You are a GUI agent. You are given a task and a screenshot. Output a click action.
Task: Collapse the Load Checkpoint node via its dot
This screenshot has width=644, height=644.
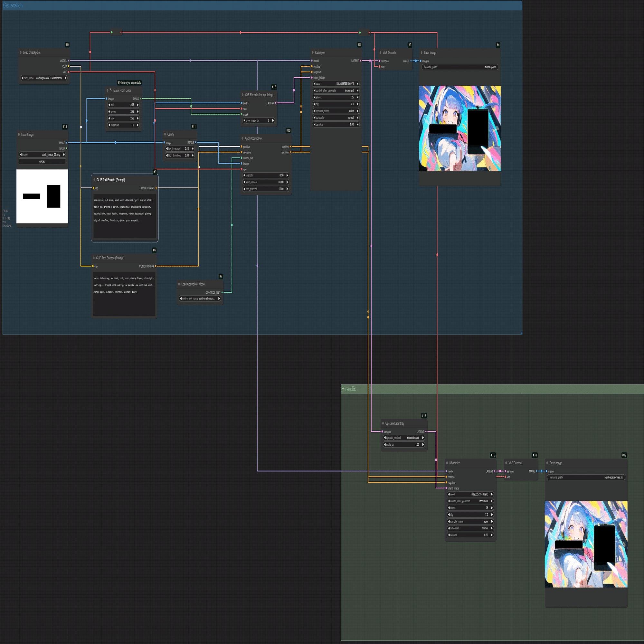click(21, 52)
